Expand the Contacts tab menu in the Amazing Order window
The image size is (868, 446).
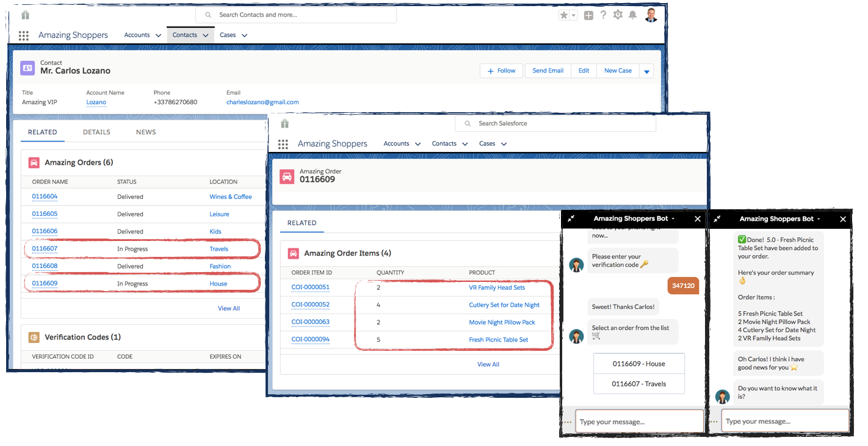click(x=465, y=144)
